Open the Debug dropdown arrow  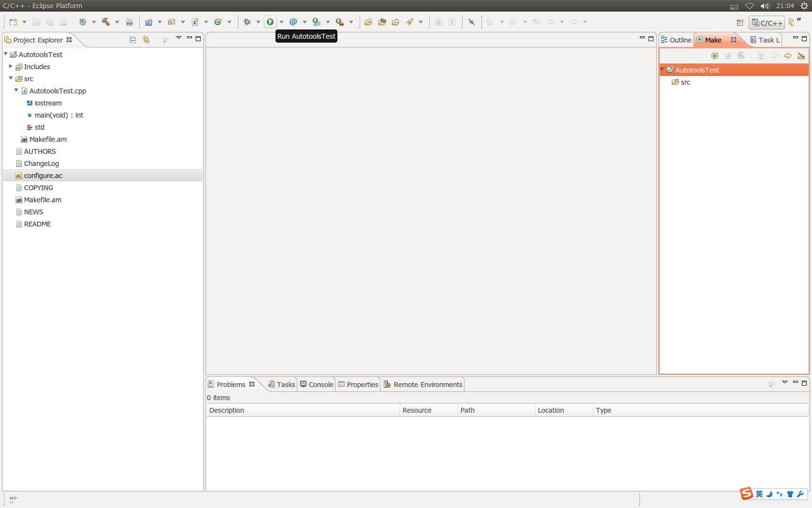tap(258, 22)
